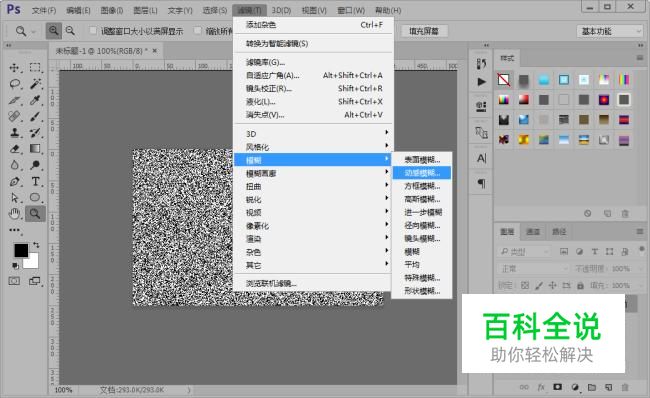Open 滤镜库(G)... filter gallery
Screen dimensions: 650x398
(313, 62)
